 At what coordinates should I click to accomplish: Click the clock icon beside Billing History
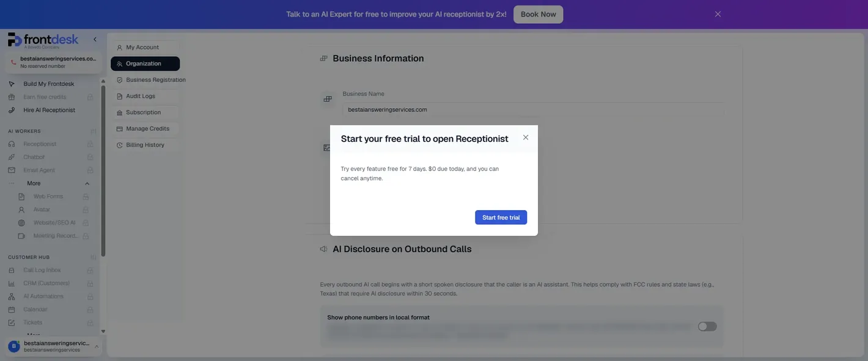coord(119,145)
